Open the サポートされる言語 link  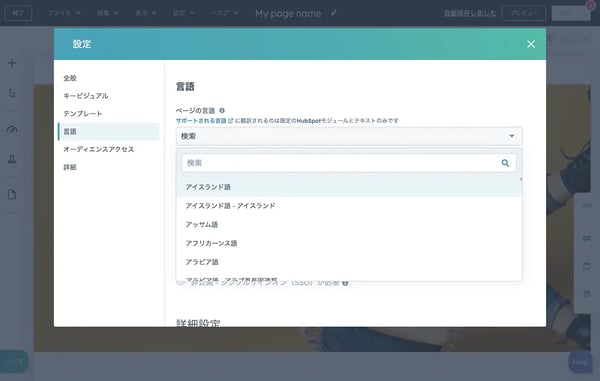201,120
